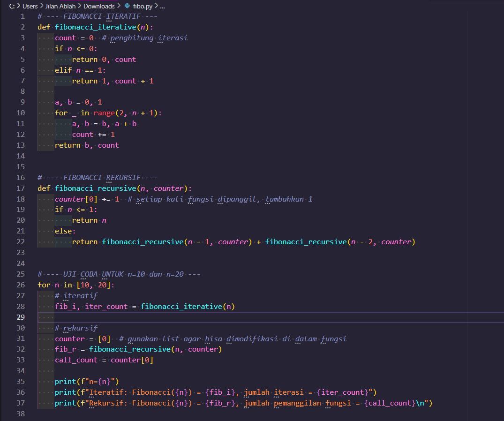Place cursor on 'return b, count' statement
The image size is (504, 421).
[87, 145]
